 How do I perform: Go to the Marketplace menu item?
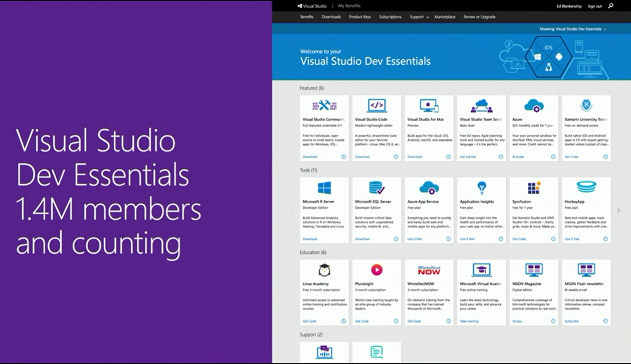(x=444, y=17)
